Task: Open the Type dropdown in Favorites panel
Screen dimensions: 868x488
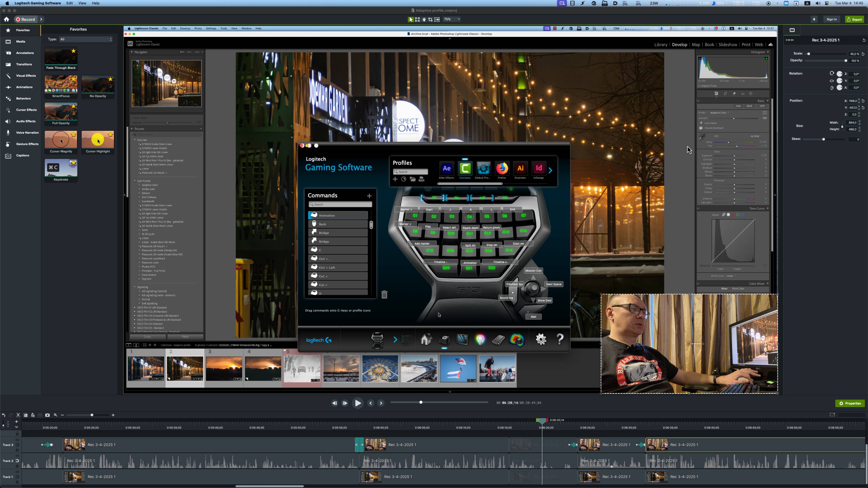Action: pos(86,39)
